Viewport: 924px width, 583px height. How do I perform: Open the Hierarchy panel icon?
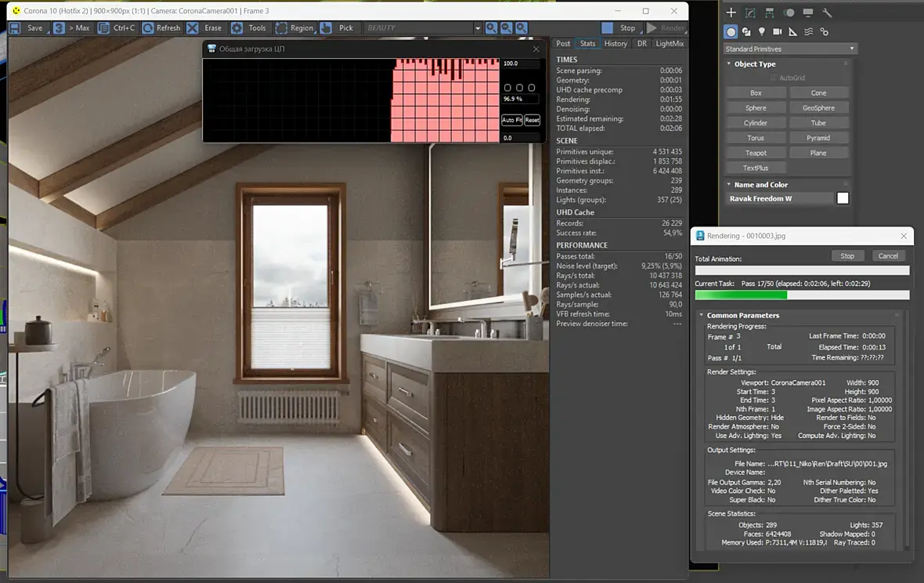(x=770, y=13)
